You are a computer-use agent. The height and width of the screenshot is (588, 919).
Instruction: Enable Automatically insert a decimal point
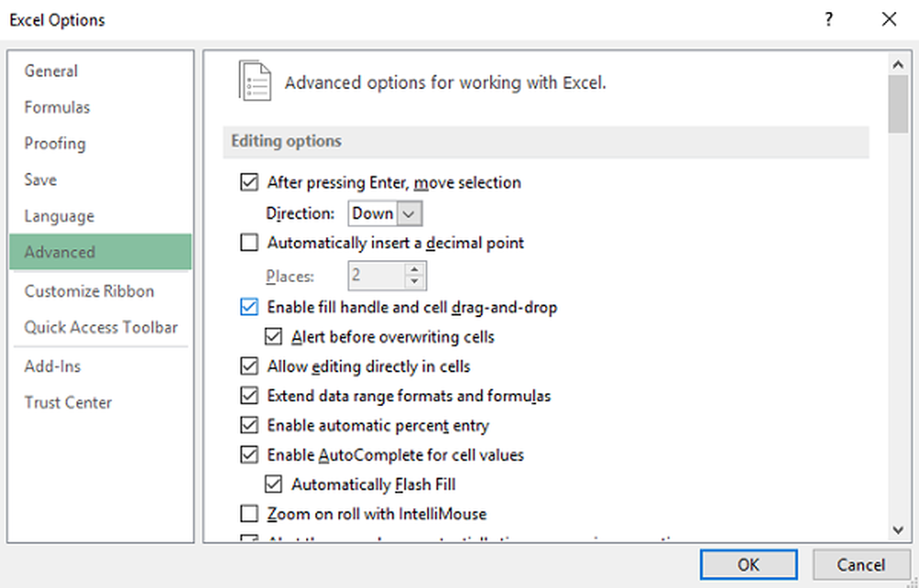(249, 243)
